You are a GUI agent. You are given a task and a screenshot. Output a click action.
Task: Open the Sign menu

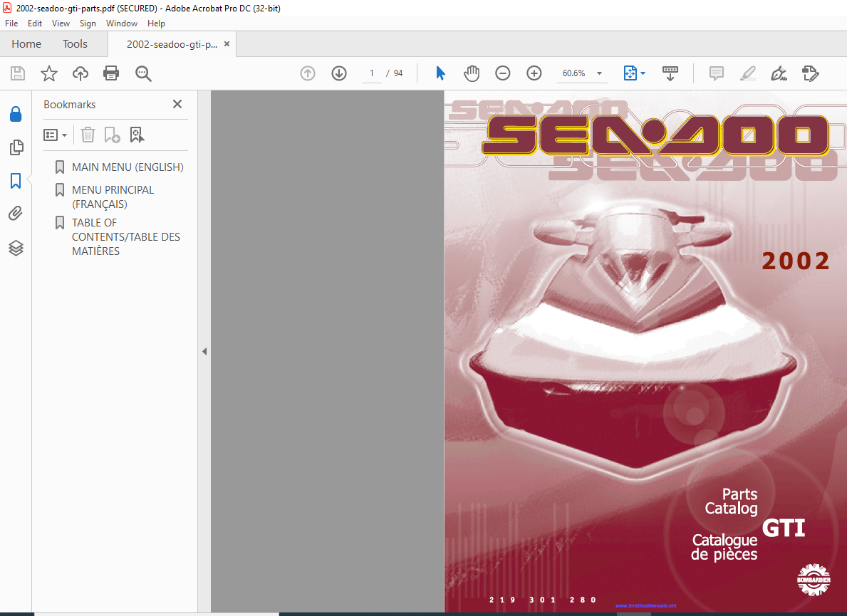click(x=88, y=24)
